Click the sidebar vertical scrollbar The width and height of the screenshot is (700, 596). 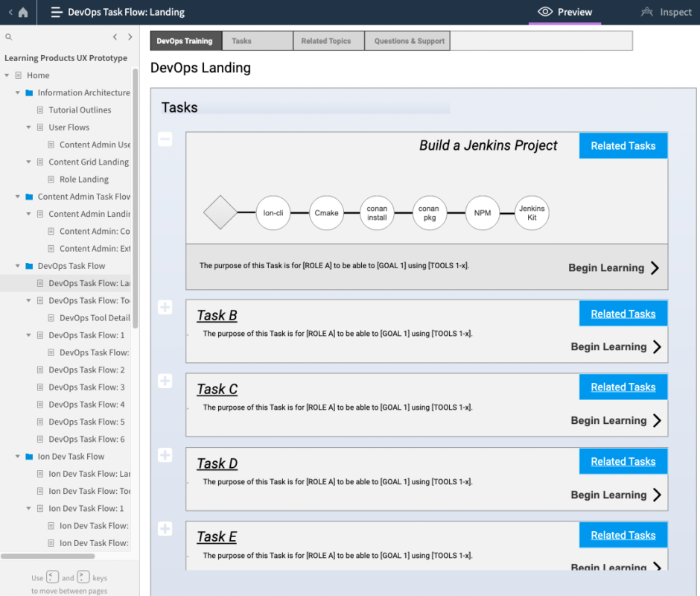point(136,198)
